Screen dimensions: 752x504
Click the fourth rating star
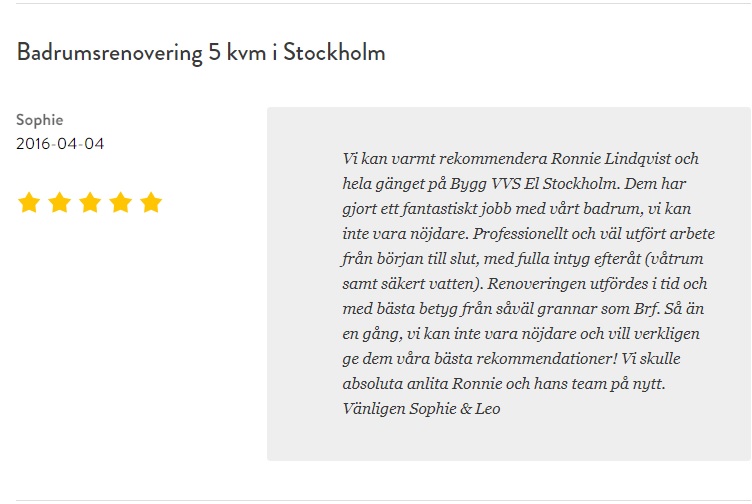[121, 202]
